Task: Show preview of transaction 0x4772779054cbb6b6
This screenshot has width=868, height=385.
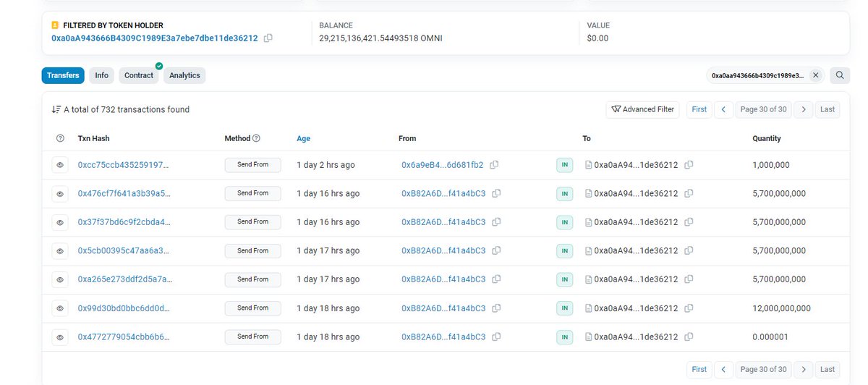Action: pyautogui.click(x=60, y=337)
